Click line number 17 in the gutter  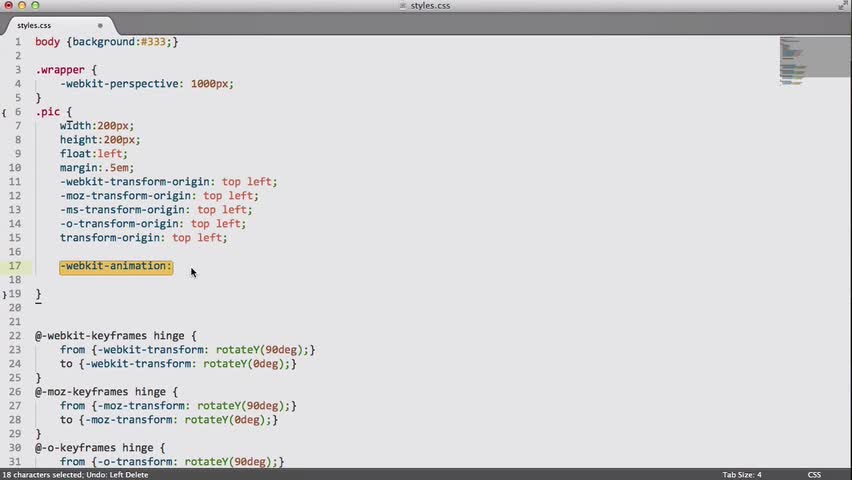tap(15, 266)
